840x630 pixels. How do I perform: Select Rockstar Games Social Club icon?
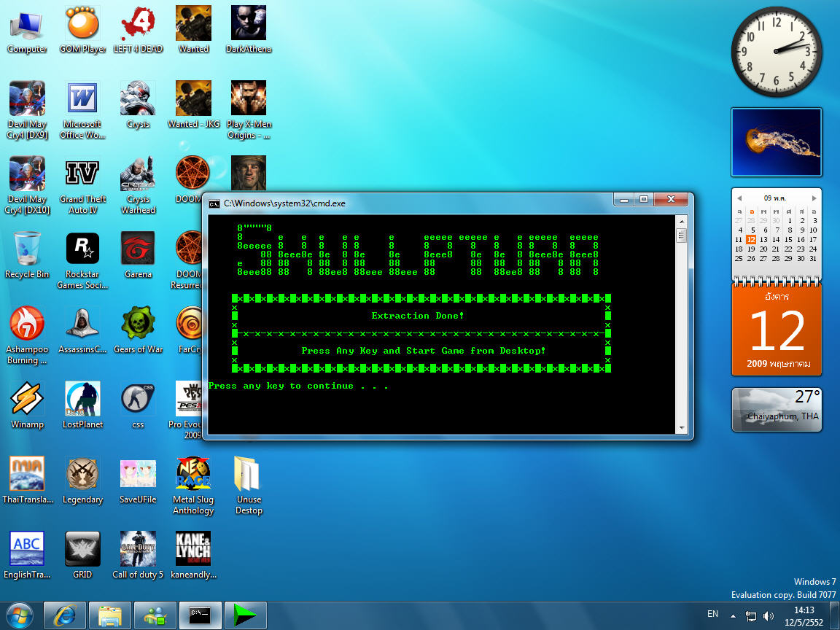tap(82, 260)
